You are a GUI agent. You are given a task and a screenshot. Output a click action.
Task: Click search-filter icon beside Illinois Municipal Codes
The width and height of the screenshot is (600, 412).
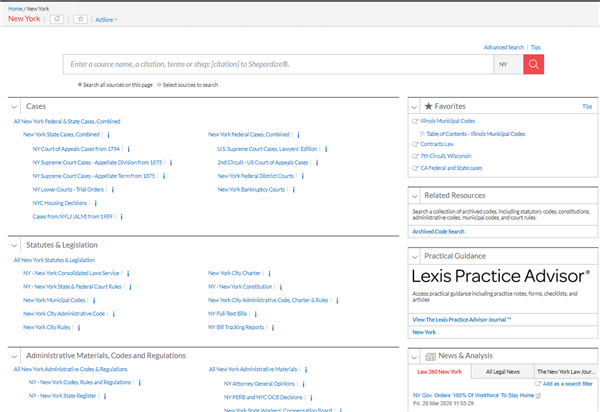point(415,121)
